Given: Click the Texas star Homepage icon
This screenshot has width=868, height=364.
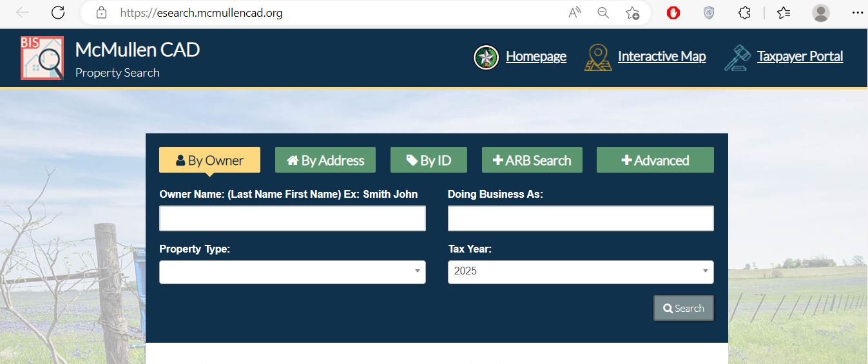Looking at the screenshot, I should point(486,57).
